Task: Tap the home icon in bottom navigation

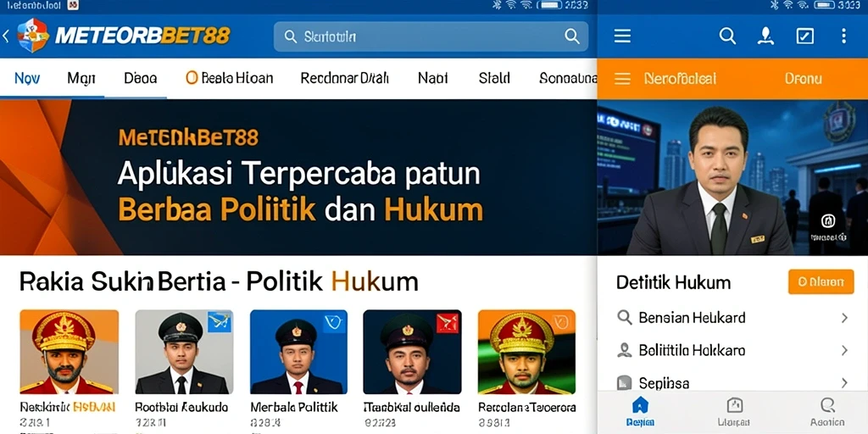Action: coord(641,404)
